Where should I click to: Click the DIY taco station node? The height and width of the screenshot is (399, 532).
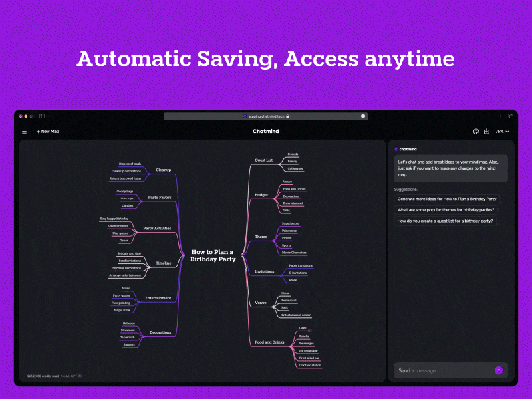click(310, 365)
